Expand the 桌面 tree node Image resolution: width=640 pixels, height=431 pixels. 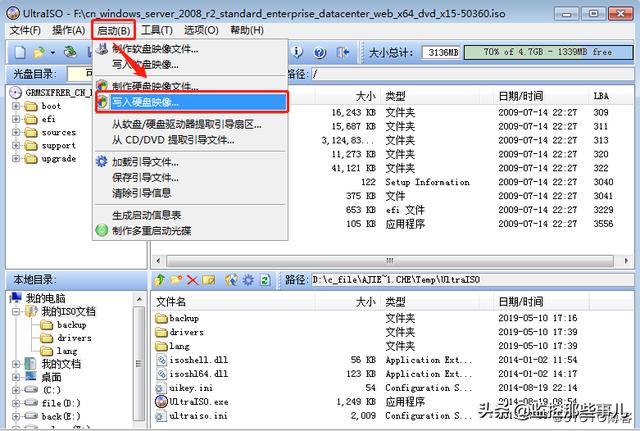[16, 377]
